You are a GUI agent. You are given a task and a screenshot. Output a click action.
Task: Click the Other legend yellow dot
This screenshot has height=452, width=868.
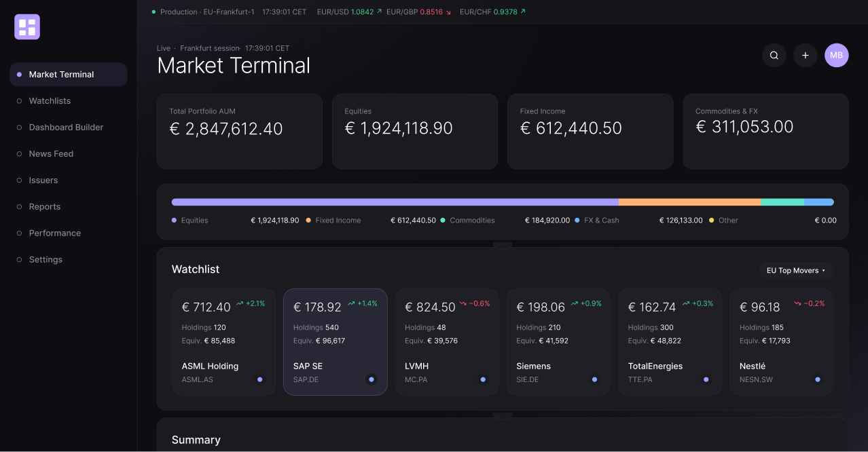point(712,221)
